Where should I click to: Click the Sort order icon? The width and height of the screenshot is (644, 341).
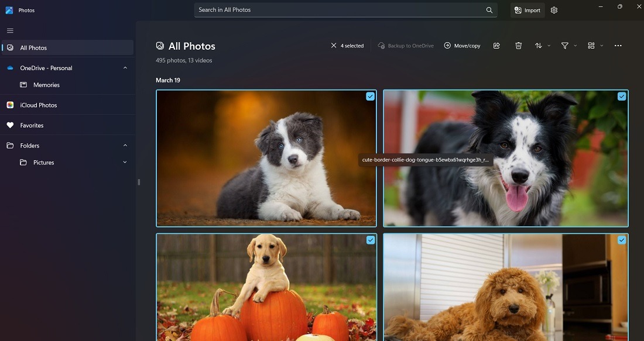point(539,45)
